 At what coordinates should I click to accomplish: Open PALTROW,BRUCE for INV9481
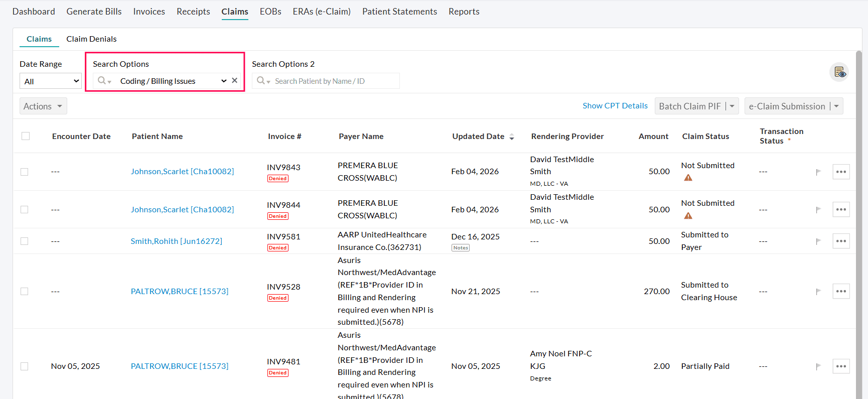coord(179,366)
